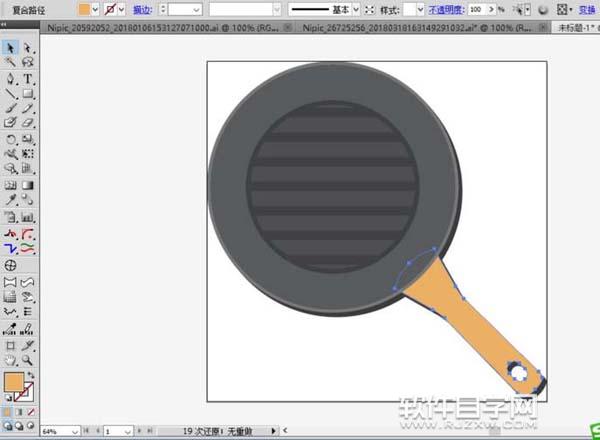Select the Artboard tool
The height and width of the screenshot is (440, 600).
10,346
